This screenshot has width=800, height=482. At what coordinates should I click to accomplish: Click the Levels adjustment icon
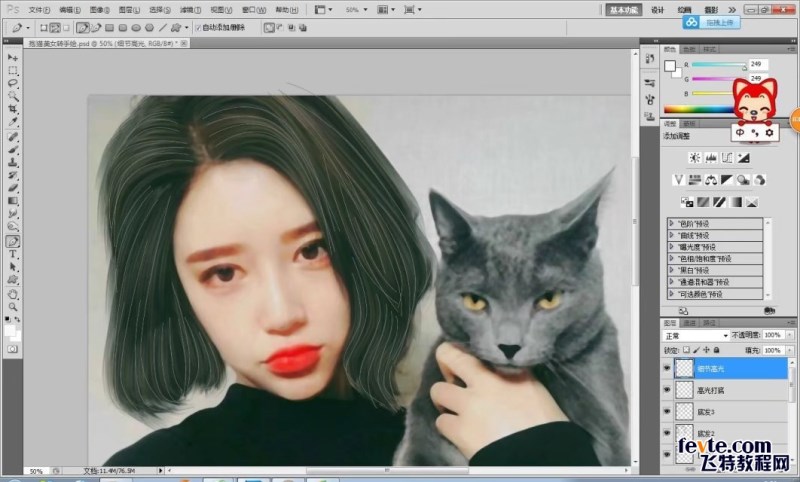[710, 158]
